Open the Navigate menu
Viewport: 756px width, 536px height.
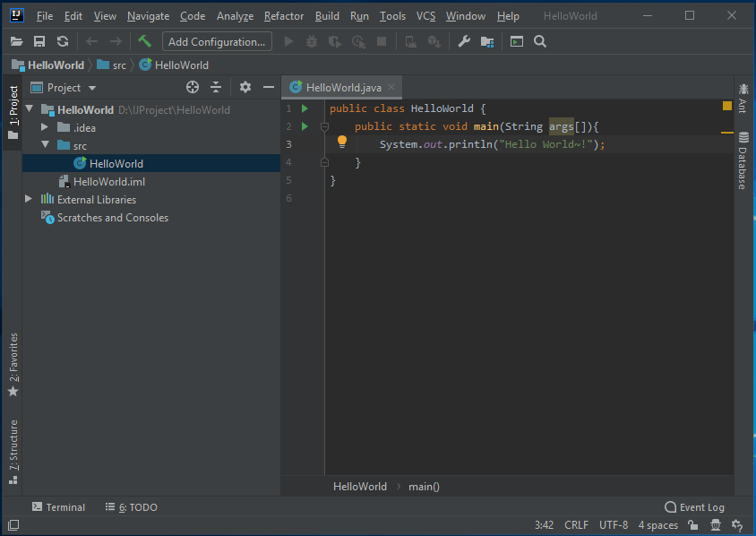point(148,16)
